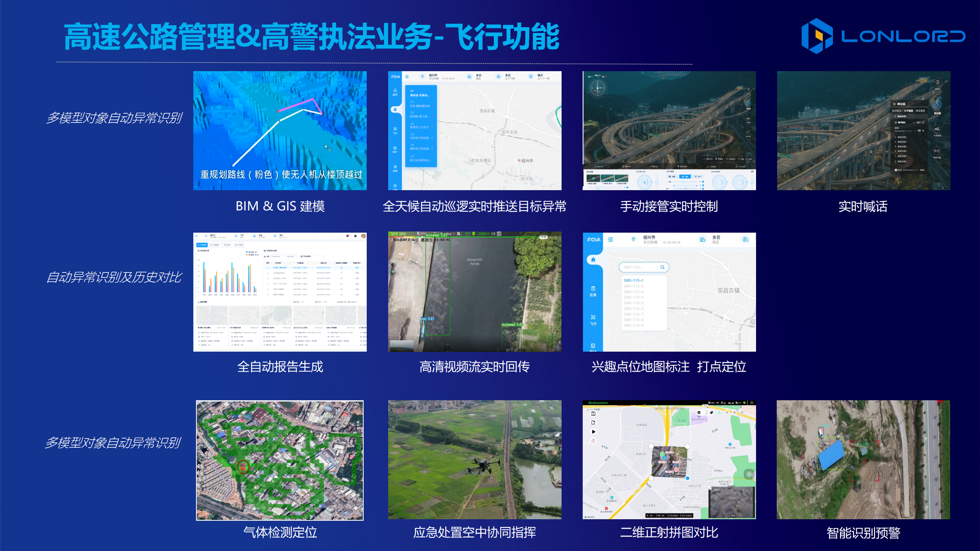
Task: Click the 设备 device icon in sidebar
Action: pos(395,168)
